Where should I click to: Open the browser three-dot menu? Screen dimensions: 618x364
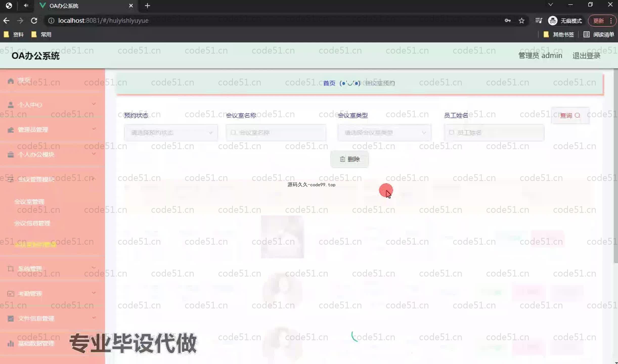tap(611, 21)
